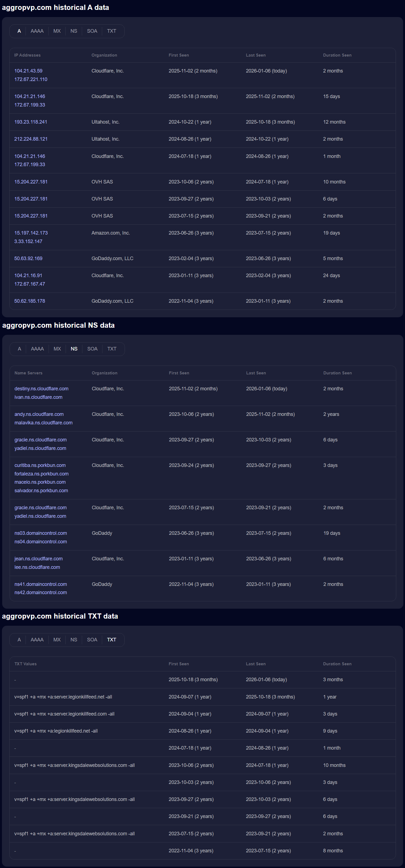Open IP address 104.21.43.59 link
Image resolution: width=405 pixels, height=868 pixels.
pos(28,71)
